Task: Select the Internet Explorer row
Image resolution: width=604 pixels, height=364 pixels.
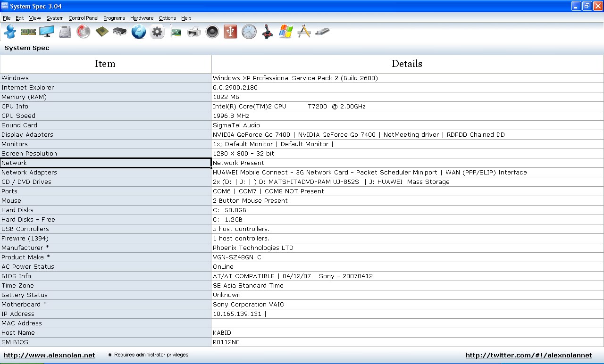Action: point(302,88)
